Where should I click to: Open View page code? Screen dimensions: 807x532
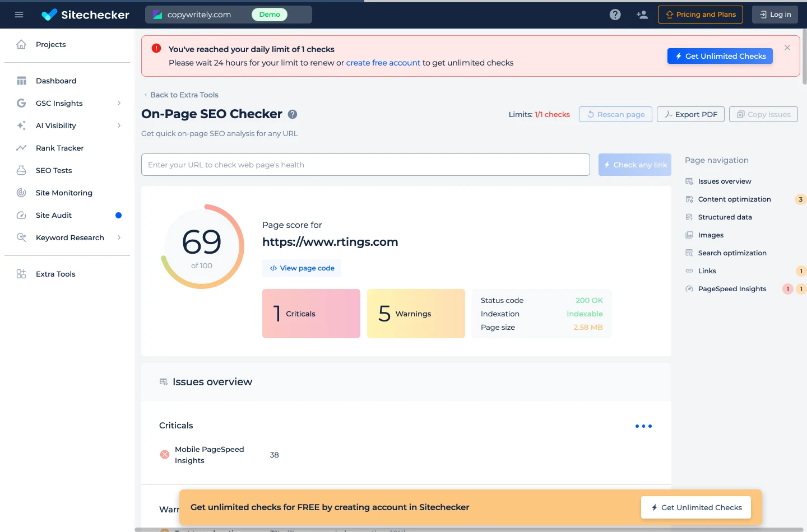pyautogui.click(x=302, y=268)
